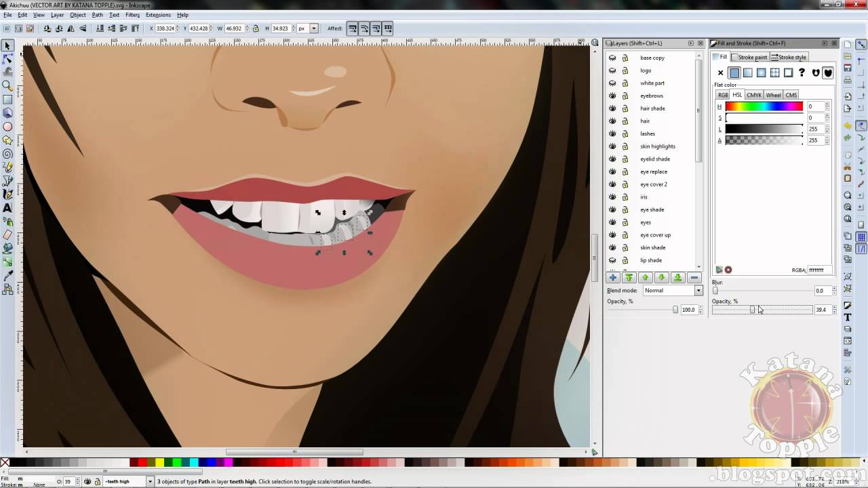Hide the skin highlights layer
This screenshot has height=488, width=868.
coord(612,146)
